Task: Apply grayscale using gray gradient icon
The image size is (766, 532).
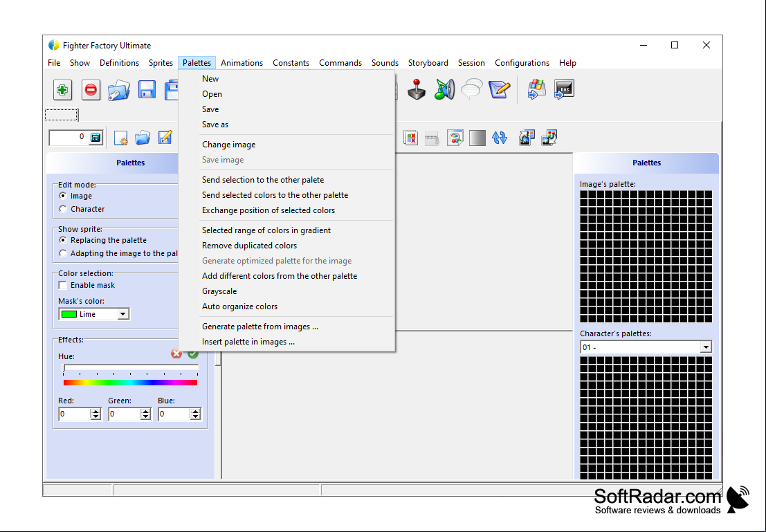Action: coord(477,138)
